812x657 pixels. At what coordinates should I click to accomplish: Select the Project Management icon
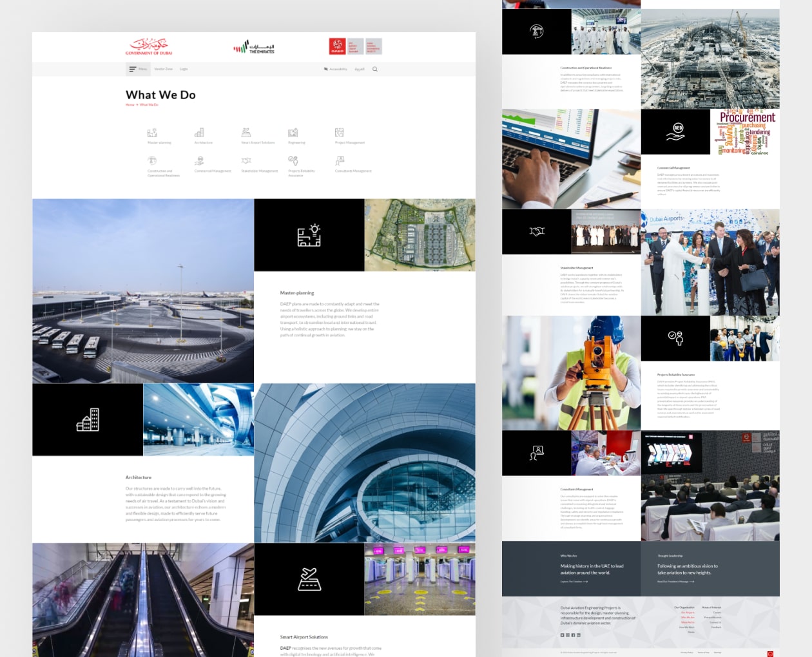(x=340, y=133)
